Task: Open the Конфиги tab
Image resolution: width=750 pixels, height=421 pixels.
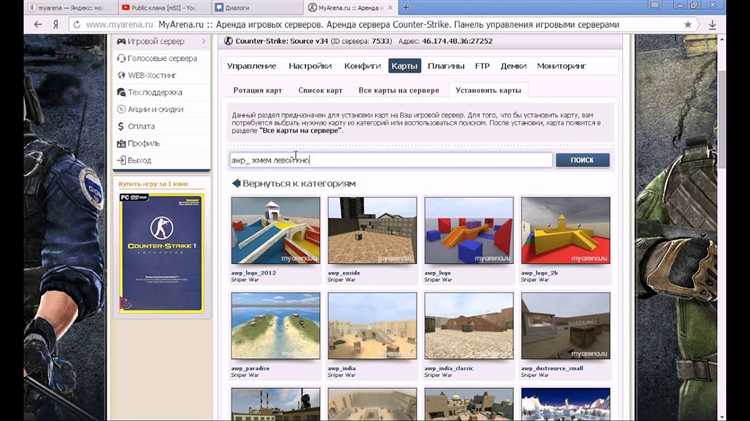Action: point(363,66)
